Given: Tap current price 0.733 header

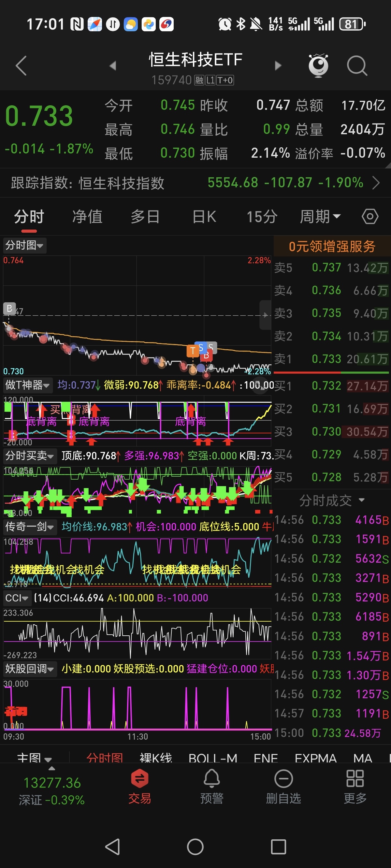Looking at the screenshot, I should point(39,116).
